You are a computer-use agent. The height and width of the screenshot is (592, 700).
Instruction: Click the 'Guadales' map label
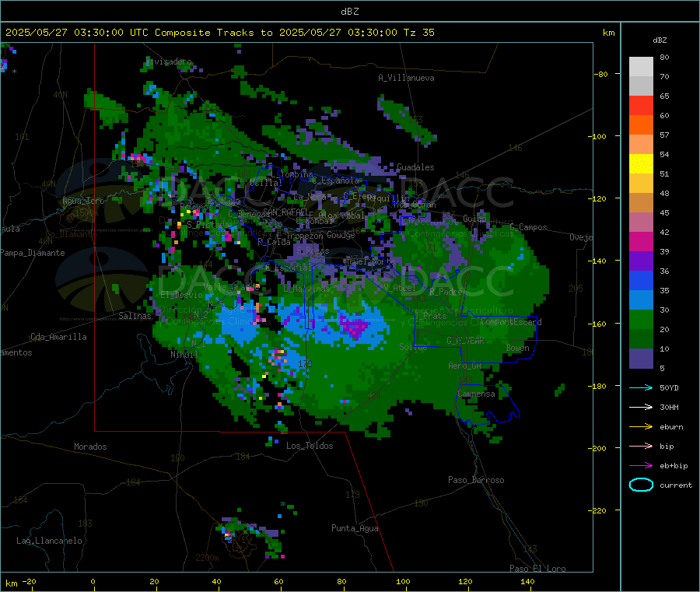[x=415, y=167]
